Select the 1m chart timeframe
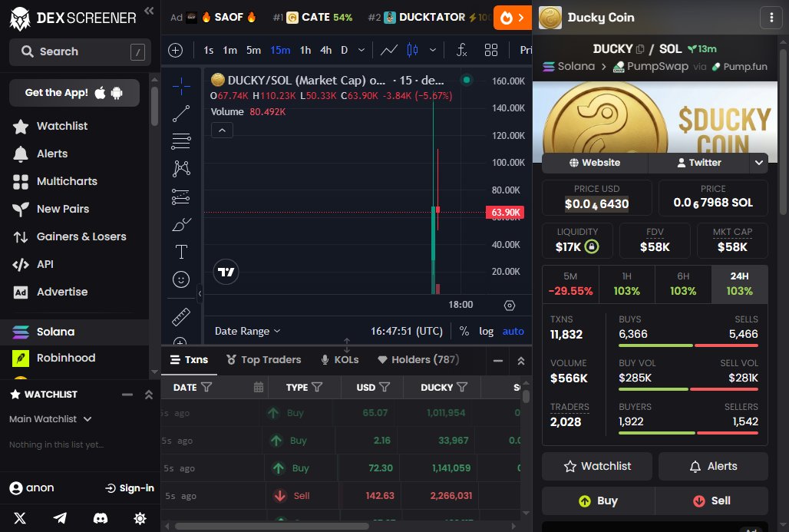 (230, 50)
